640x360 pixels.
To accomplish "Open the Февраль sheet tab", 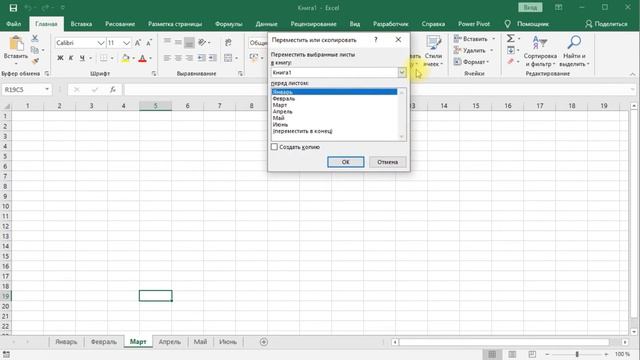I will (x=103, y=342).
